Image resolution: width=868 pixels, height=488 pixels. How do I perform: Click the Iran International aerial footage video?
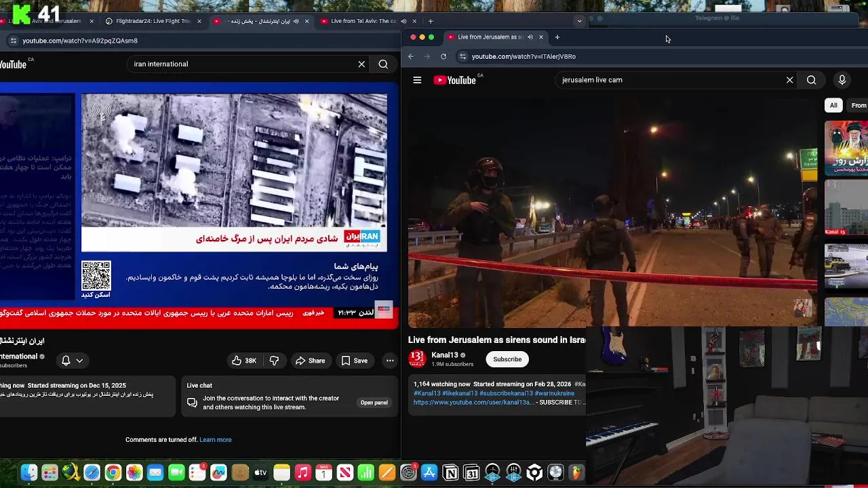tap(234, 161)
